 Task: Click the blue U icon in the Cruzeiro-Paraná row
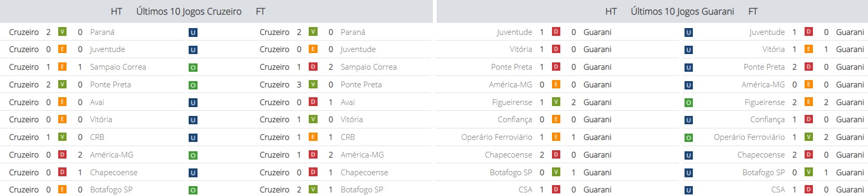pos(193,32)
